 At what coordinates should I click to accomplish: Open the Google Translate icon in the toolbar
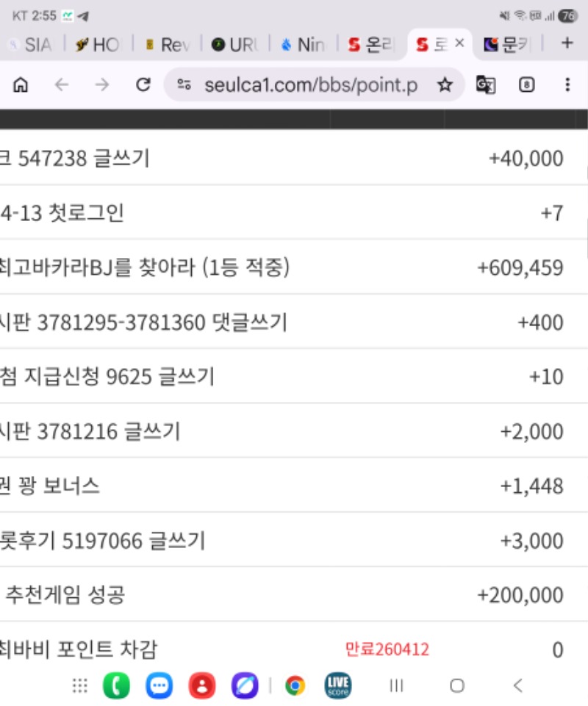pos(485,85)
